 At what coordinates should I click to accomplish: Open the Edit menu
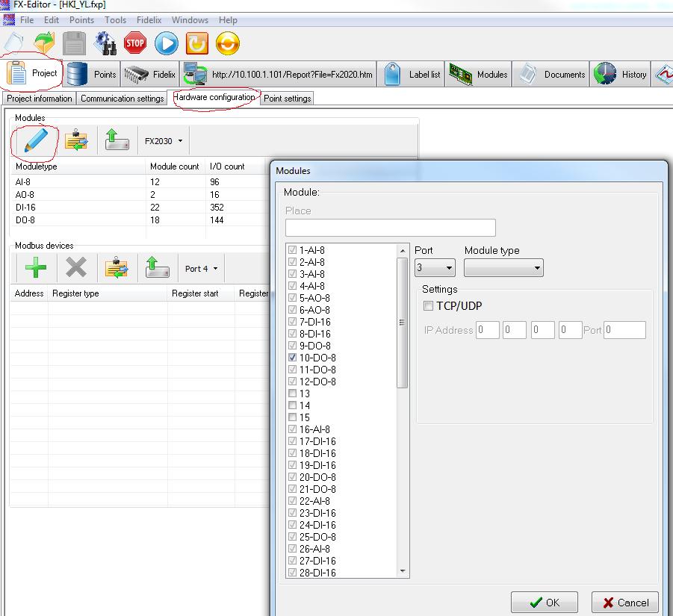(x=51, y=19)
